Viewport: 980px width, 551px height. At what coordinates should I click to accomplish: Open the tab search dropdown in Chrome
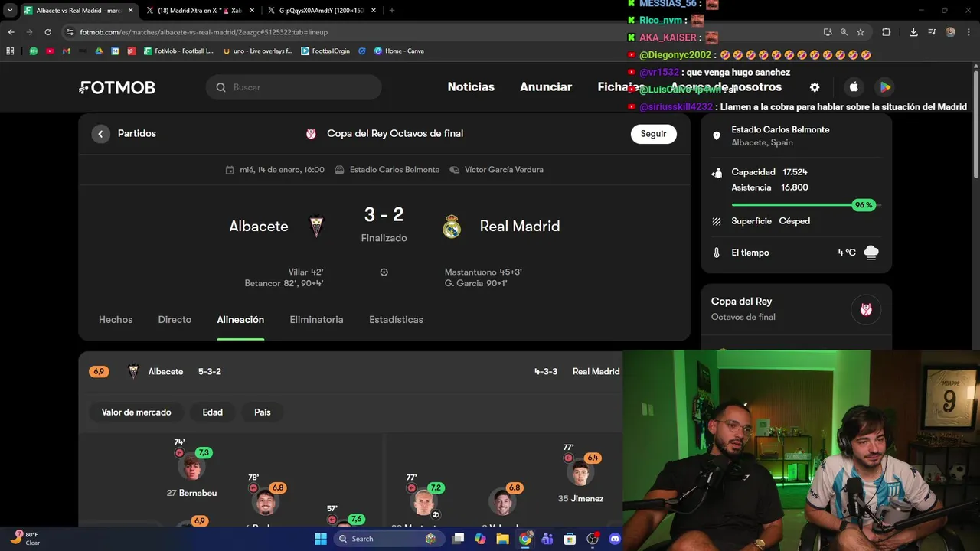click(x=10, y=11)
